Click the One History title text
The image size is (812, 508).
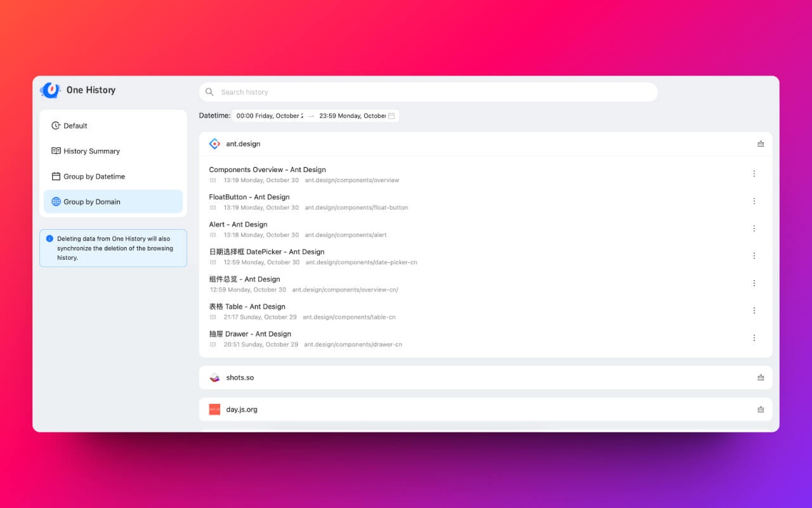tap(91, 90)
